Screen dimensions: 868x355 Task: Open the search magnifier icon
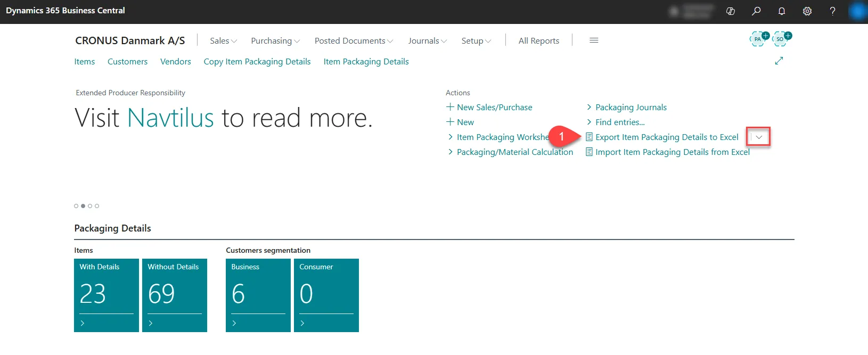[756, 11]
